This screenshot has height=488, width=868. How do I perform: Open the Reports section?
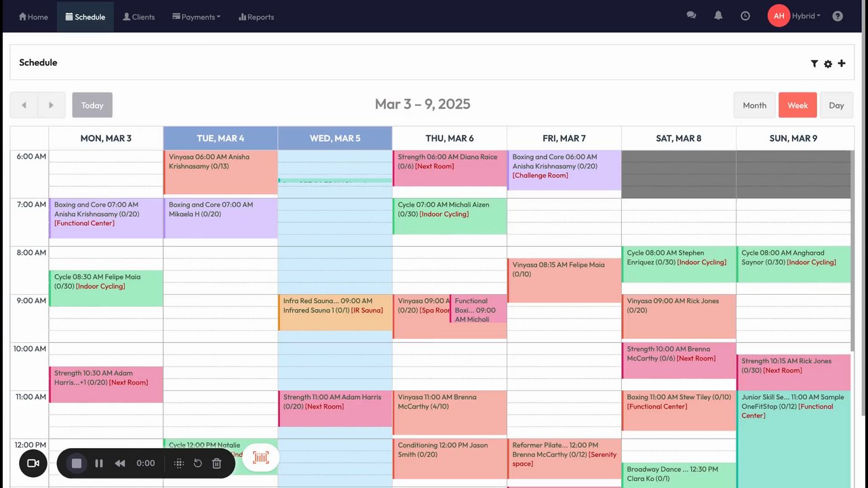[x=256, y=17]
